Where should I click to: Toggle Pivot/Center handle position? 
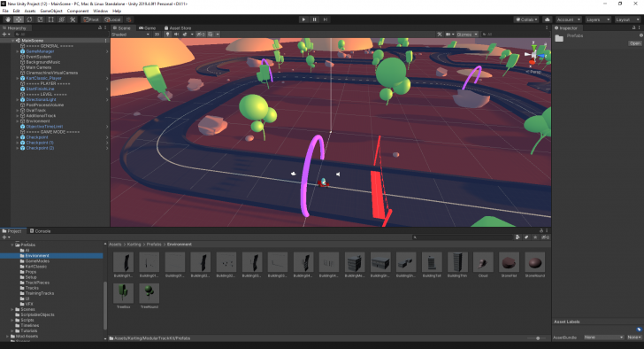click(x=91, y=19)
